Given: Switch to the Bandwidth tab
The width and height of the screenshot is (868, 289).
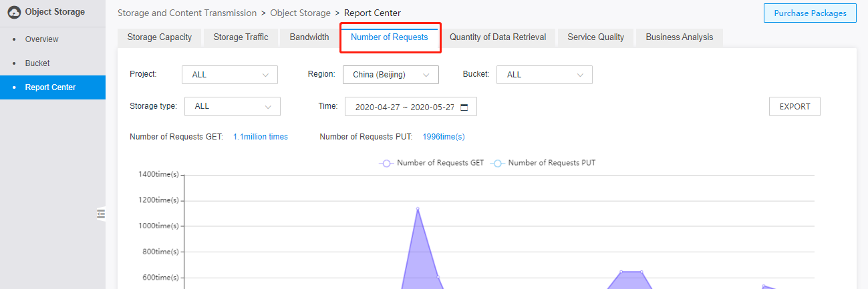Looking at the screenshot, I should [309, 37].
